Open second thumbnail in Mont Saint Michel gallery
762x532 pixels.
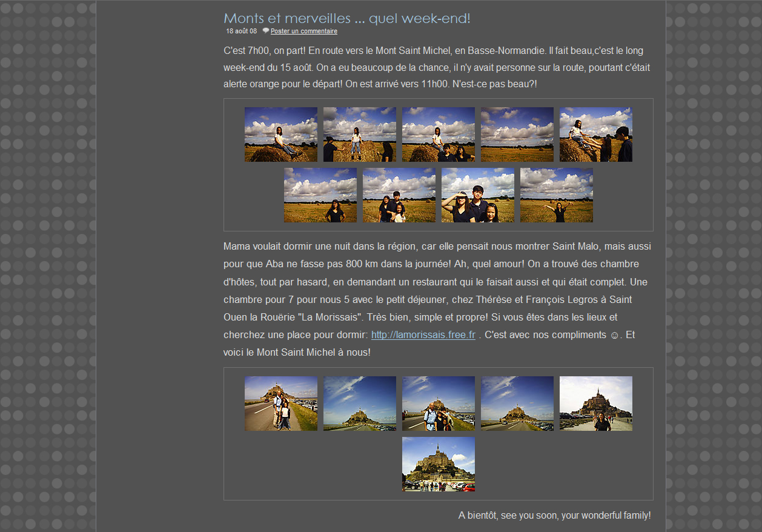(x=359, y=404)
